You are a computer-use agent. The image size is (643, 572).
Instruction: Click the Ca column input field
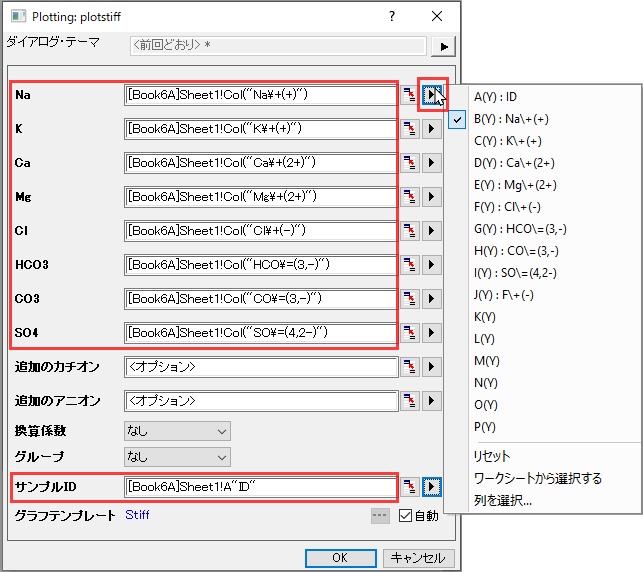click(x=261, y=163)
